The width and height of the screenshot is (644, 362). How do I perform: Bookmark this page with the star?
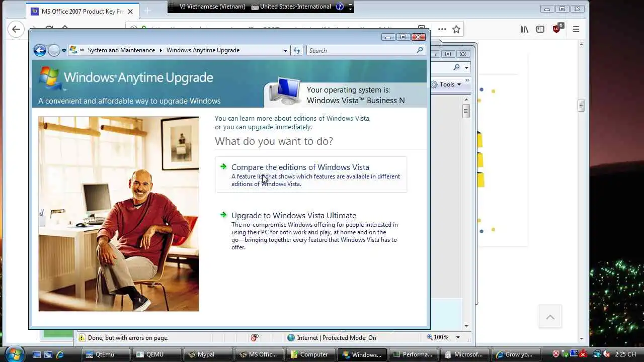456,29
